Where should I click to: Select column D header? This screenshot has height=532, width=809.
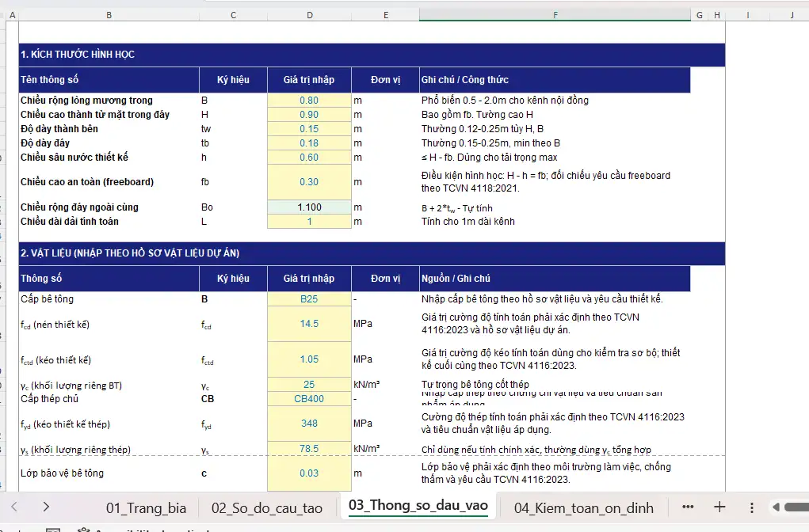click(310, 16)
